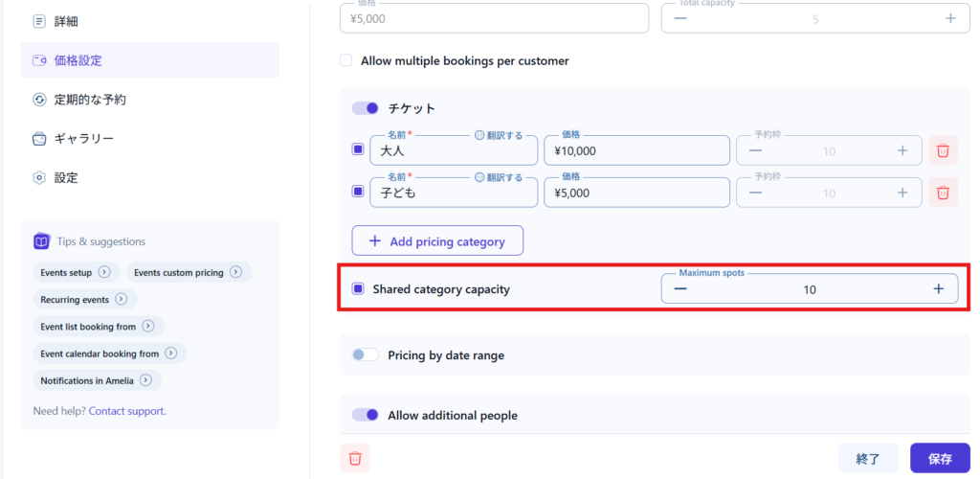
Task: Click 翻訳する icon for 大人 name
Action: pos(479,136)
